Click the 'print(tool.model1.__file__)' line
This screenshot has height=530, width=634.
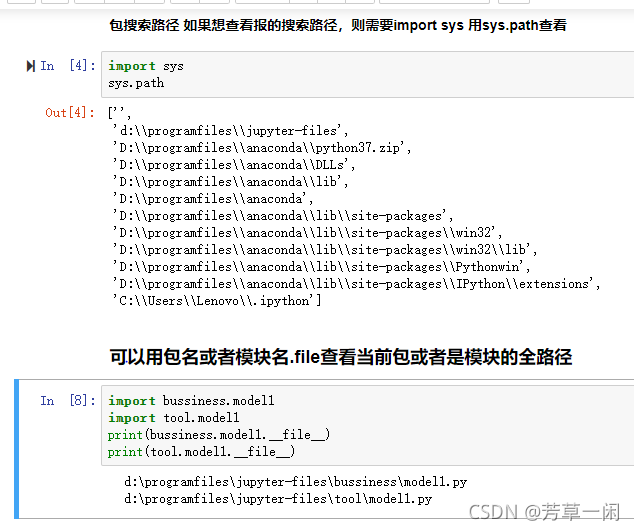click(201, 452)
